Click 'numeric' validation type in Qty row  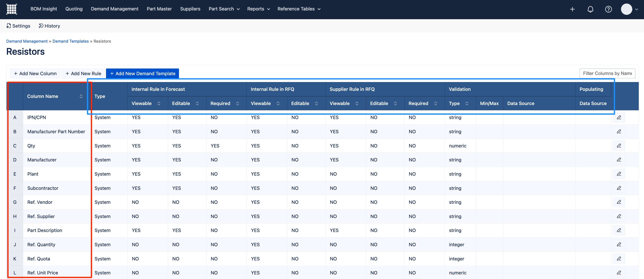457,146
